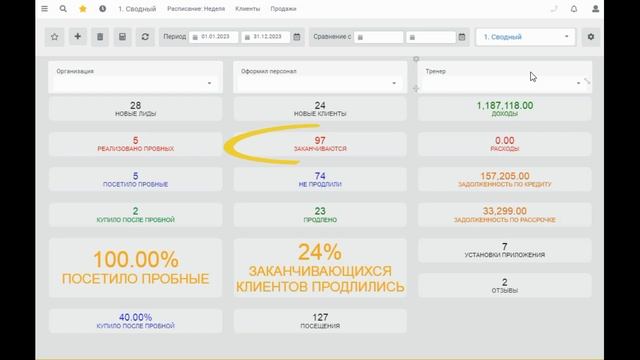
Task: Open the 1,187,118.00 Доходы card
Action: tap(504, 109)
